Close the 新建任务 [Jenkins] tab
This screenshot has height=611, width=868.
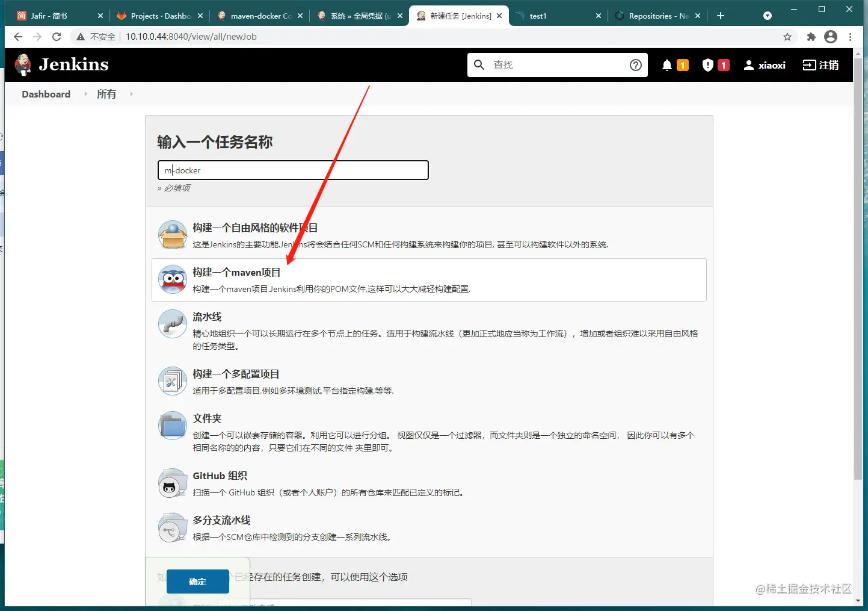[499, 16]
